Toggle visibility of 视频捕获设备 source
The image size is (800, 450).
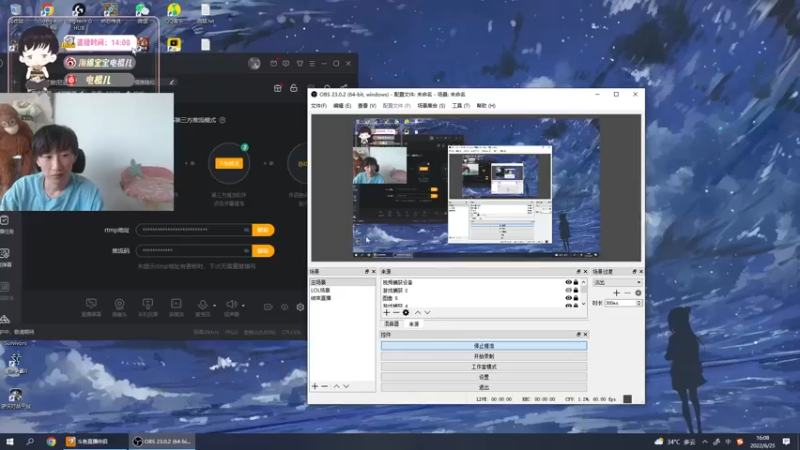pyautogui.click(x=568, y=282)
